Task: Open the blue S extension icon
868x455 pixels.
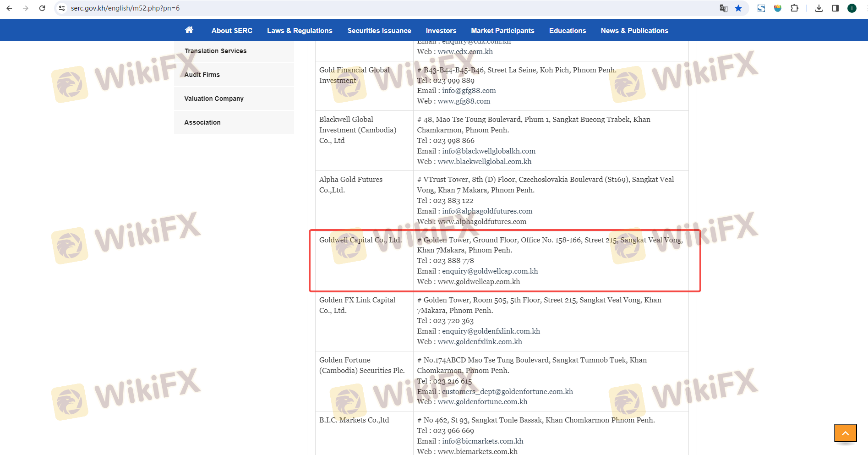Action: pyautogui.click(x=761, y=8)
